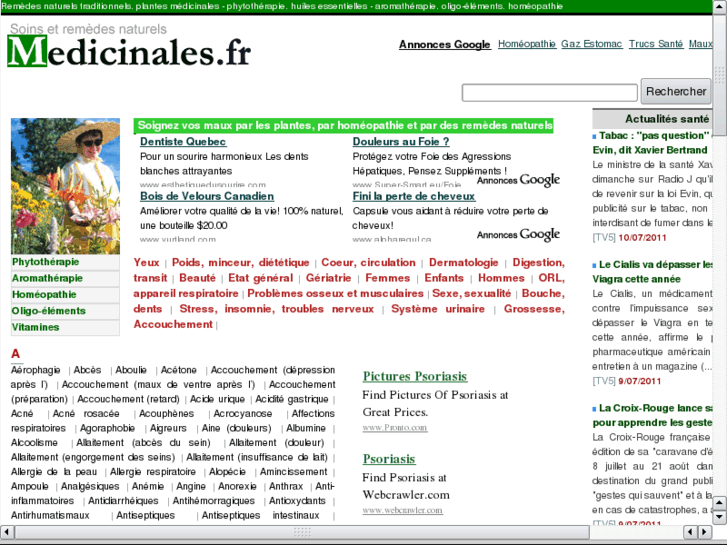727x545 pixels.
Task: Select the Beauté category
Action: (x=198, y=278)
